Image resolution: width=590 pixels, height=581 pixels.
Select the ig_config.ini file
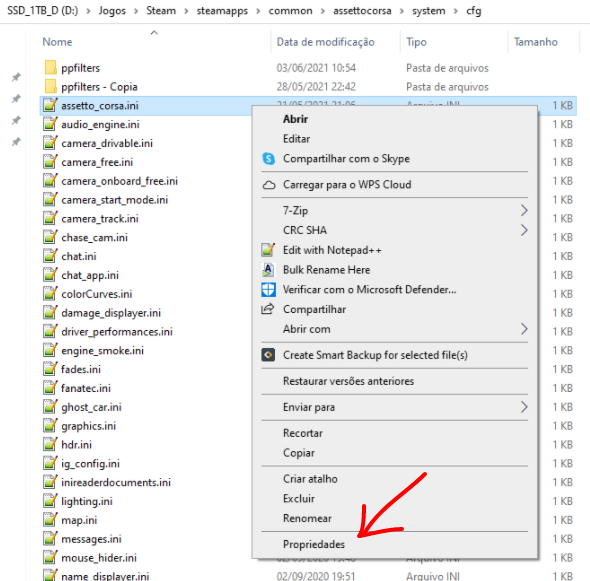pos(90,464)
